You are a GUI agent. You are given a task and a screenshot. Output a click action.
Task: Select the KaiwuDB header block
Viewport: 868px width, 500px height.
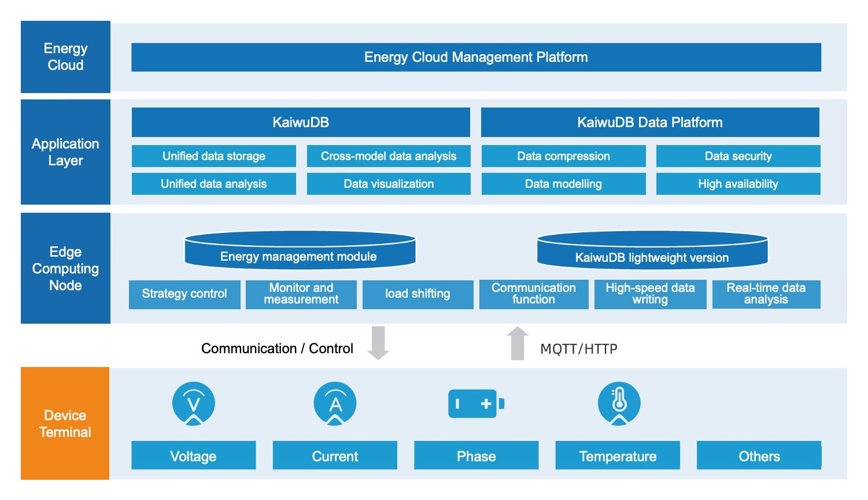[301, 123]
